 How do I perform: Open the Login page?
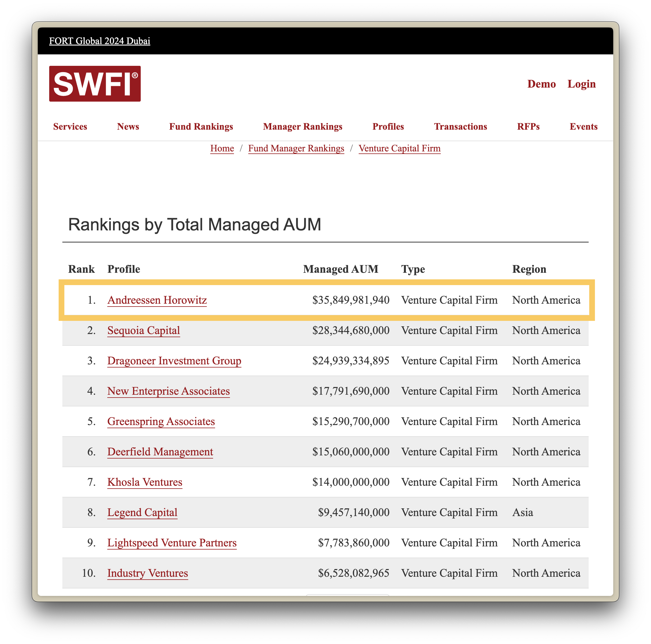click(581, 84)
